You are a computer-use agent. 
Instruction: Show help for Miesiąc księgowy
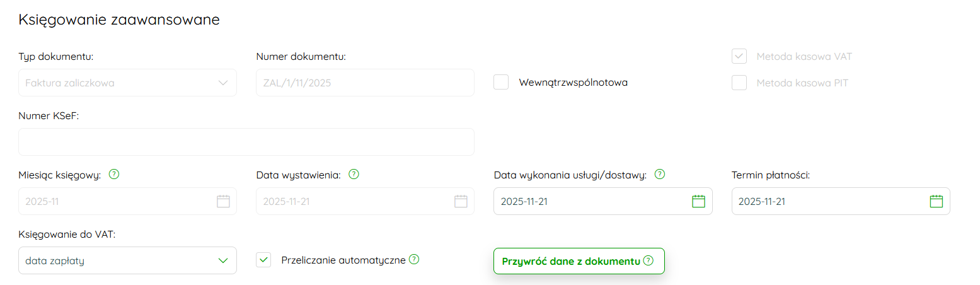point(114,175)
